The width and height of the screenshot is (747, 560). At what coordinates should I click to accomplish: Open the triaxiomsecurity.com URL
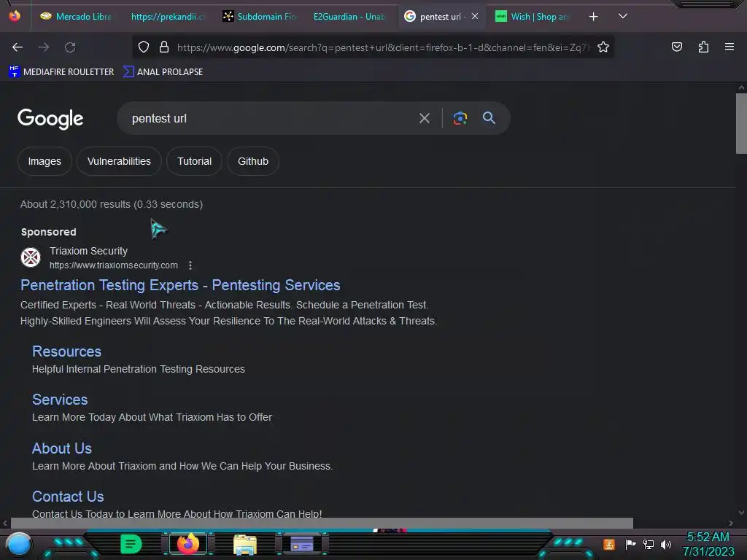pos(114,265)
